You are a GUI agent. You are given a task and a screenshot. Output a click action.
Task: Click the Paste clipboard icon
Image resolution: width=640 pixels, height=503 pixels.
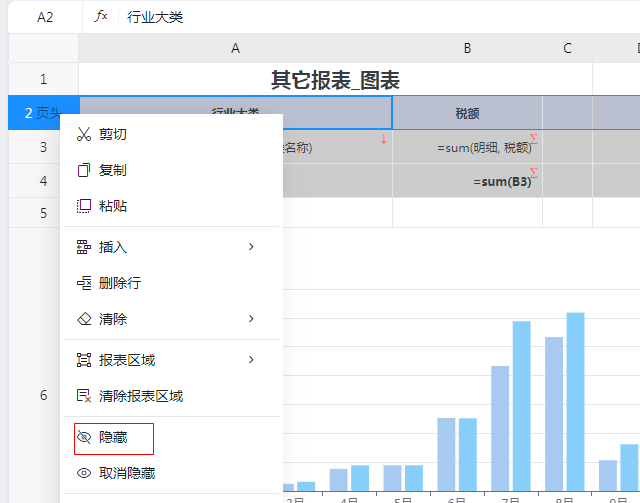tap(84, 206)
